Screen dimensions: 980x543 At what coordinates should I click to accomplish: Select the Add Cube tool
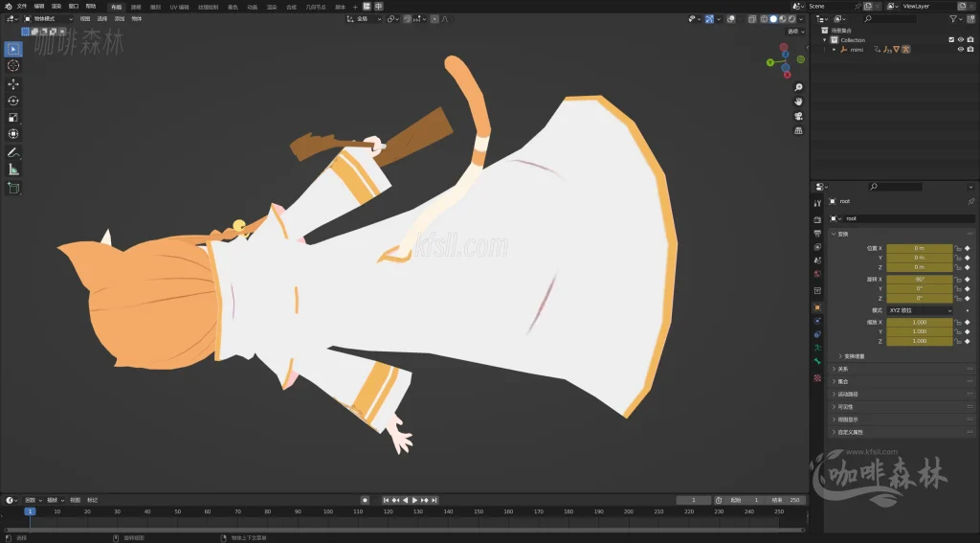pyautogui.click(x=13, y=189)
